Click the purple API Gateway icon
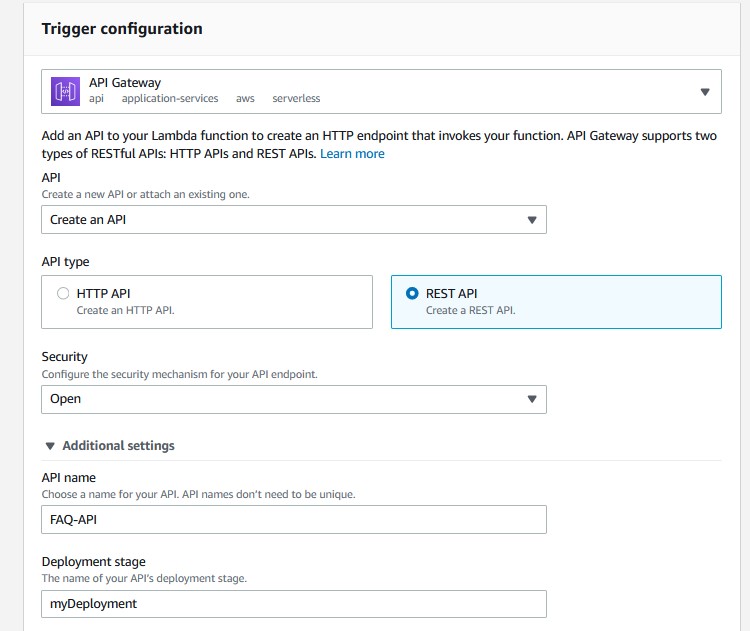The width and height of the screenshot is (750, 631). tap(66, 91)
